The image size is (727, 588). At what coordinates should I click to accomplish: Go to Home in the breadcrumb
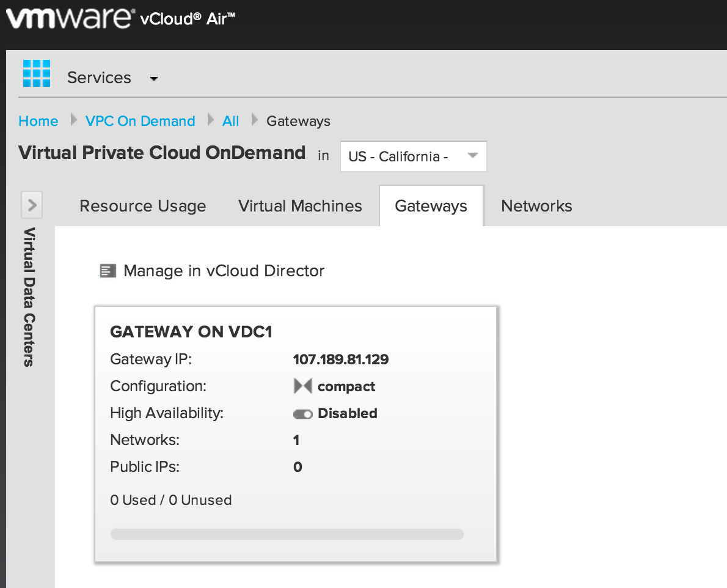click(38, 121)
